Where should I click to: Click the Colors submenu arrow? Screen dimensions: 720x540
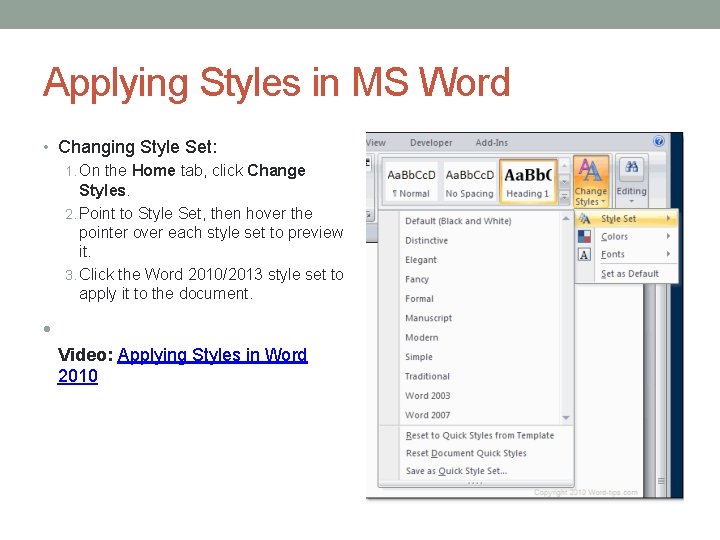[668, 236]
